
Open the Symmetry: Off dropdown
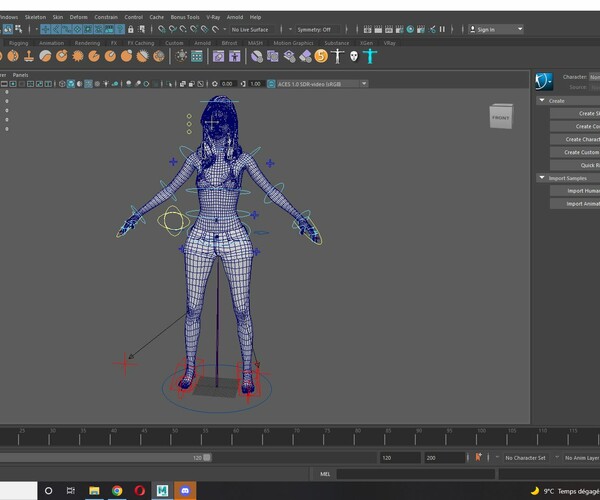tap(318, 29)
